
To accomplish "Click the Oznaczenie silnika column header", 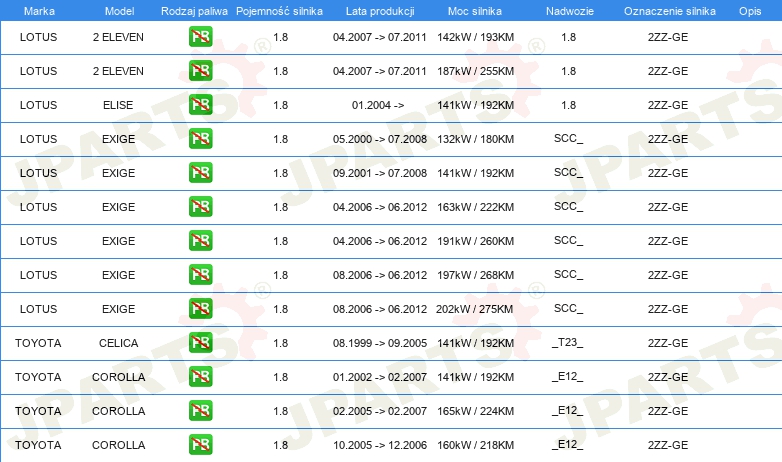I will 669,11.
